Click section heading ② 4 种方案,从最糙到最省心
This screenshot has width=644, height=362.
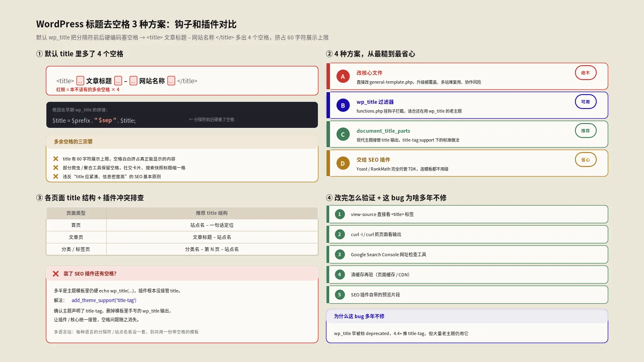[371, 54]
